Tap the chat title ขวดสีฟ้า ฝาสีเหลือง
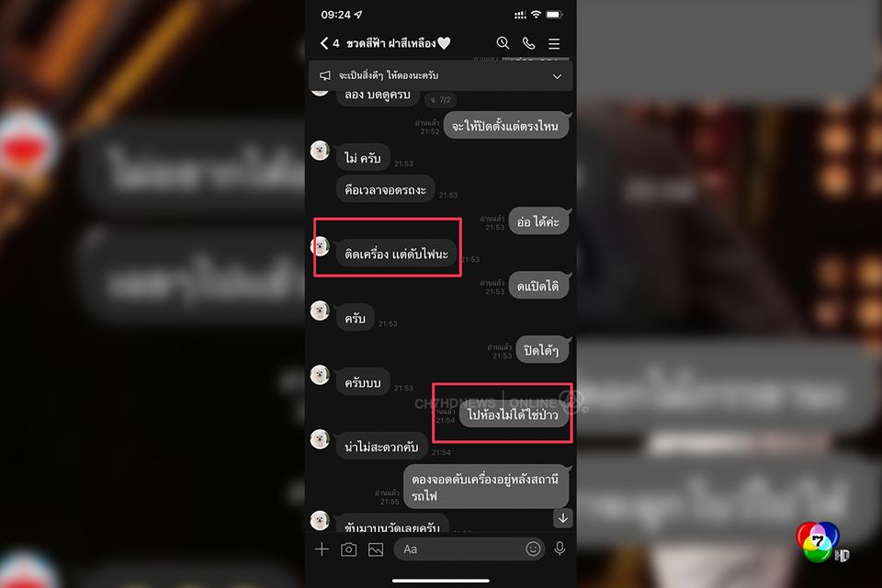Image resolution: width=882 pixels, height=588 pixels. coord(391,43)
